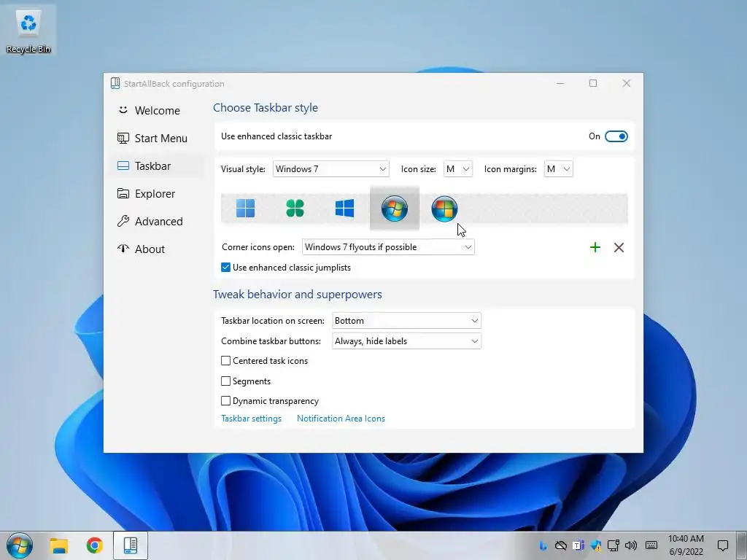This screenshot has height=560, width=747.
Task: Open the Visual style dropdown
Action: [330, 169]
